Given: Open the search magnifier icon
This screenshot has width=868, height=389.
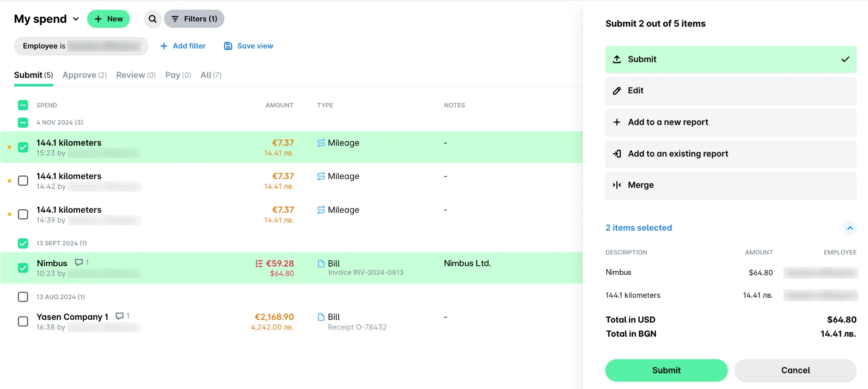Looking at the screenshot, I should click(152, 19).
